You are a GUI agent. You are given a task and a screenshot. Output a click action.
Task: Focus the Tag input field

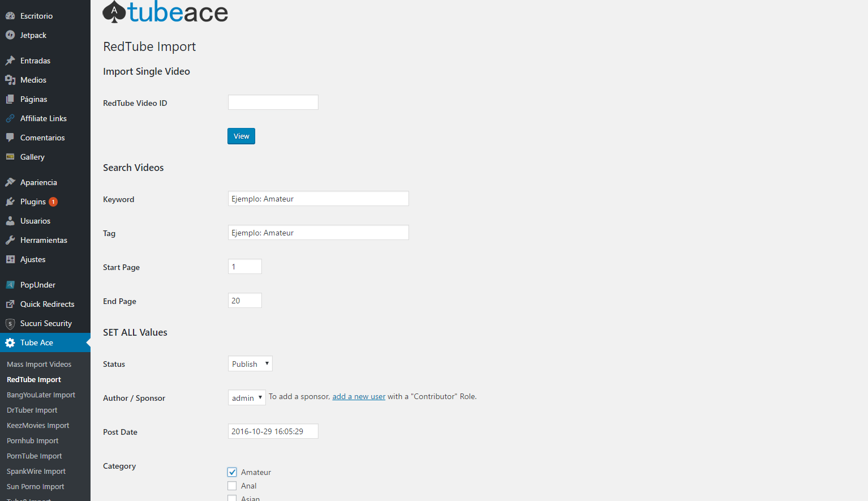(x=318, y=232)
